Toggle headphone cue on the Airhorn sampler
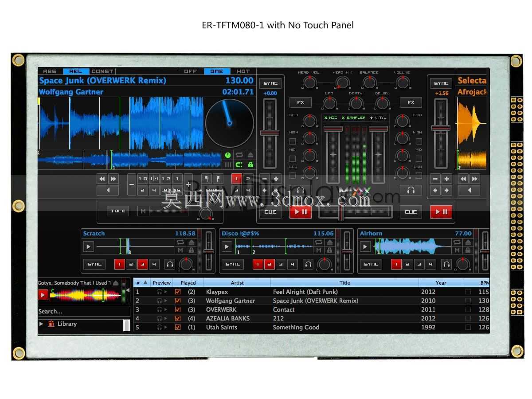 pyautogui.click(x=446, y=264)
